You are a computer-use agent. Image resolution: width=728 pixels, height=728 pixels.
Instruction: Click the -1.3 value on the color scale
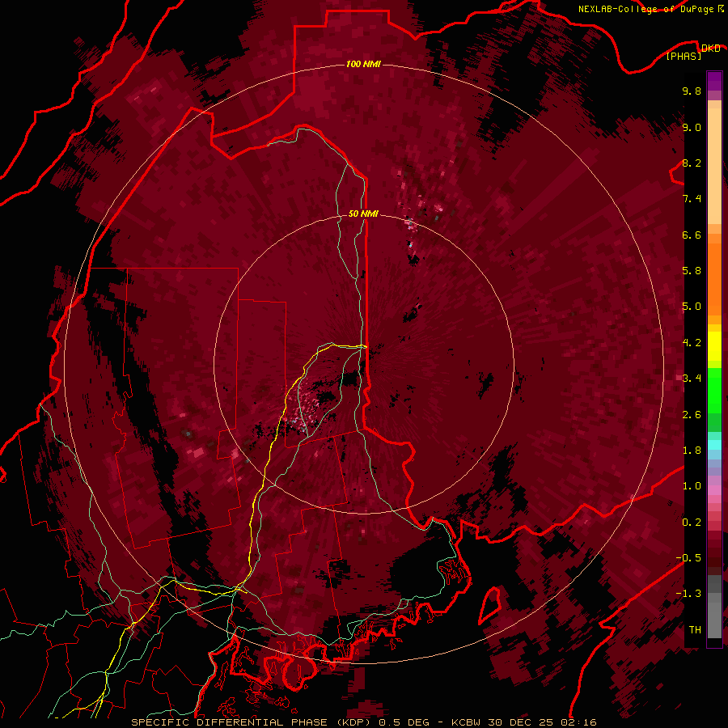coord(688,594)
